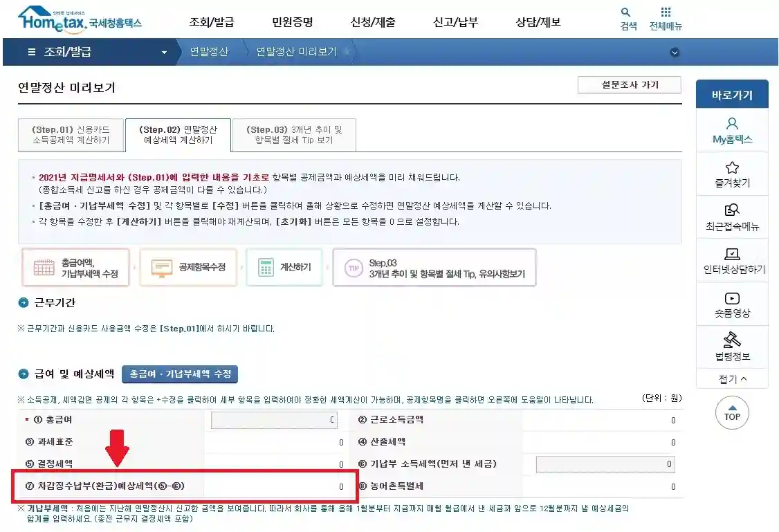Switch to the Step.01 신용카드 tab
This screenshot has height=532, width=779.
click(x=71, y=134)
